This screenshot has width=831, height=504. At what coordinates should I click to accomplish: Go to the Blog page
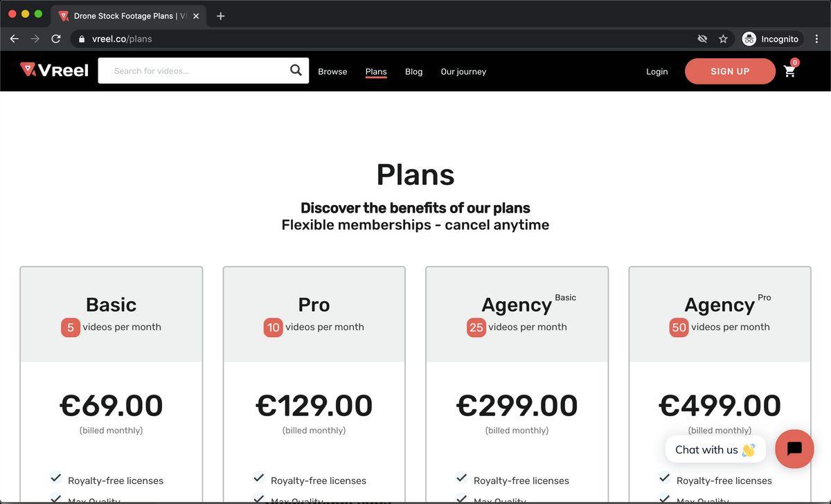413,71
